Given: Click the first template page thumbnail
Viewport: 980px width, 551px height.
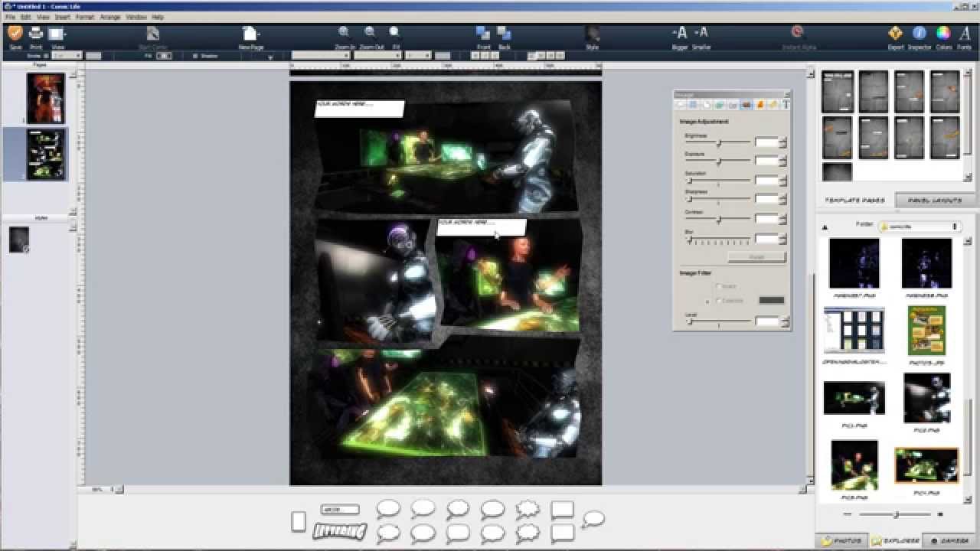Looking at the screenshot, I should pyautogui.click(x=838, y=92).
